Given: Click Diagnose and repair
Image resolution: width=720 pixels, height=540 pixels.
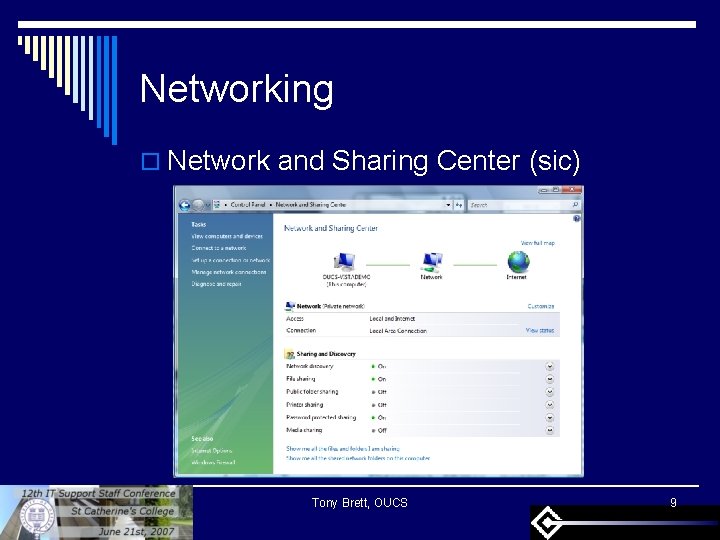Looking at the screenshot, I should [216, 284].
